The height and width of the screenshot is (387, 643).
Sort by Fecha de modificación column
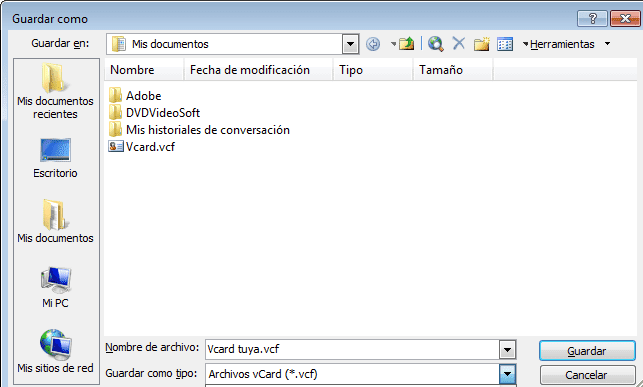[x=258, y=70]
